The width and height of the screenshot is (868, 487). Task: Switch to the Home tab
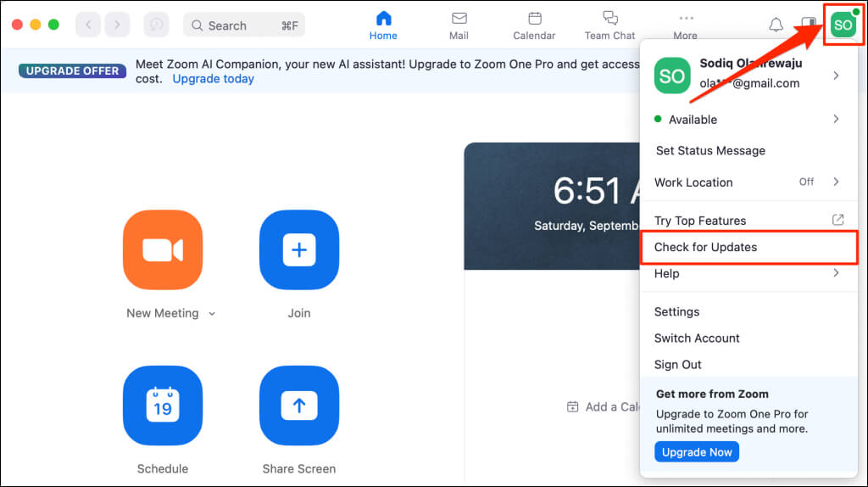pyautogui.click(x=383, y=25)
